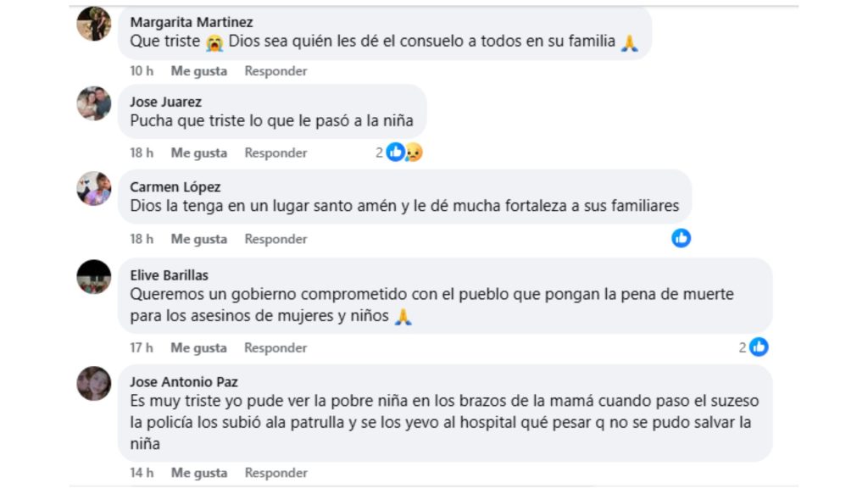This screenshot has height=488, width=868.
Task: Open Jose Antonio Paz's profile picture
Action: [95, 383]
